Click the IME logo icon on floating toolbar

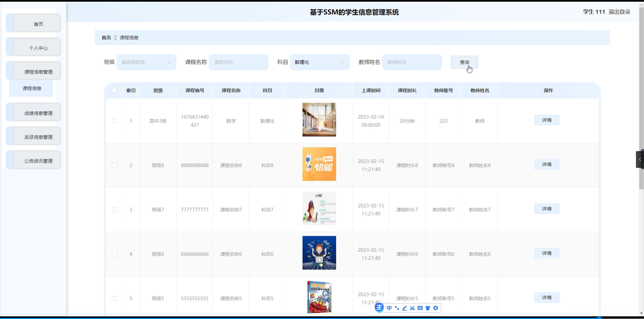tap(379, 308)
